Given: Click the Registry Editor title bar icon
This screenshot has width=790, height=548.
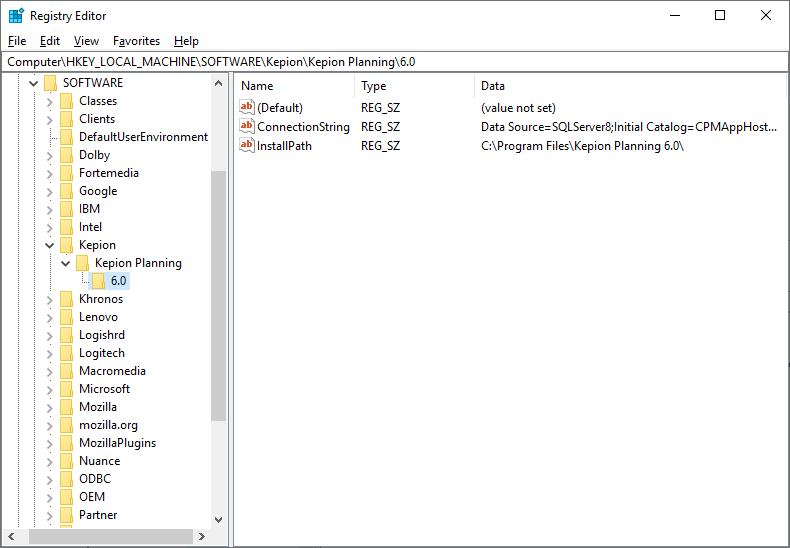Looking at the screenshot, I should tap(16, 16).
